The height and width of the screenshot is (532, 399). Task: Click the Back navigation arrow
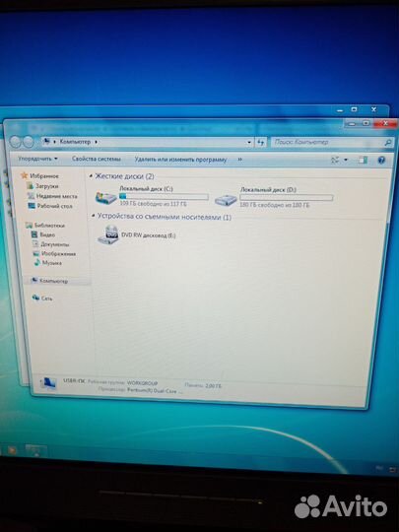tap(16, 142)
